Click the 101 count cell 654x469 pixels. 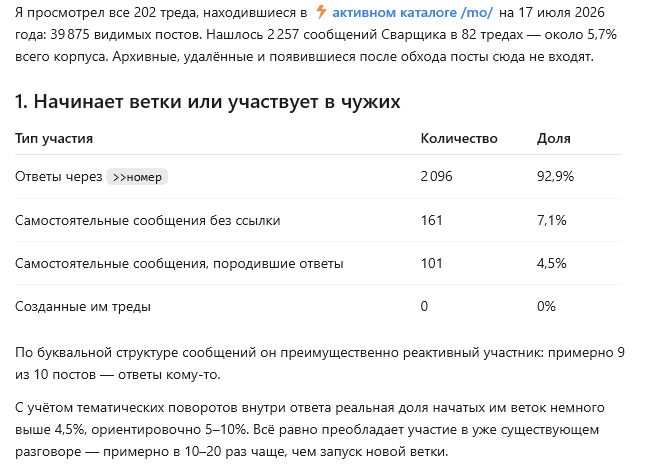(431, 263)
